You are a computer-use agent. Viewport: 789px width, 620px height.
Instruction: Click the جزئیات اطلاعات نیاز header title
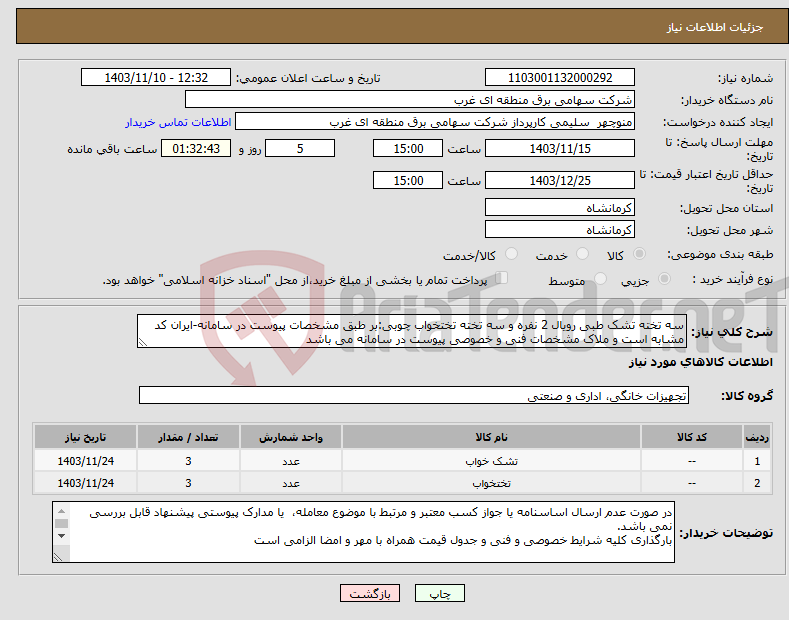[715, 27]
